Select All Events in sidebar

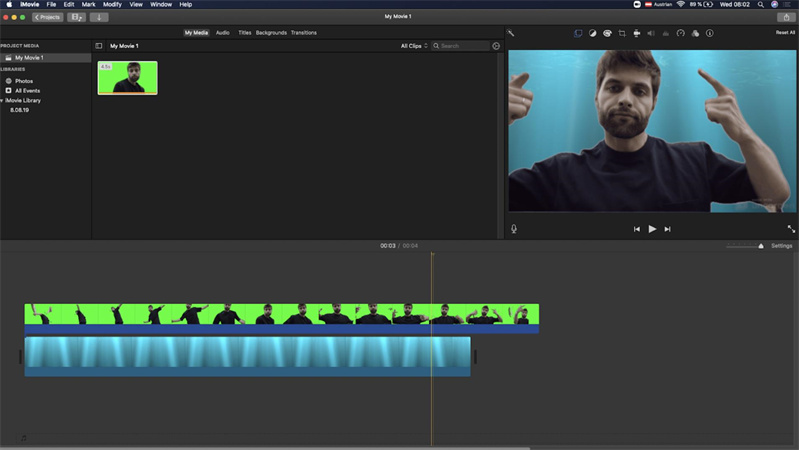(28, 91)
